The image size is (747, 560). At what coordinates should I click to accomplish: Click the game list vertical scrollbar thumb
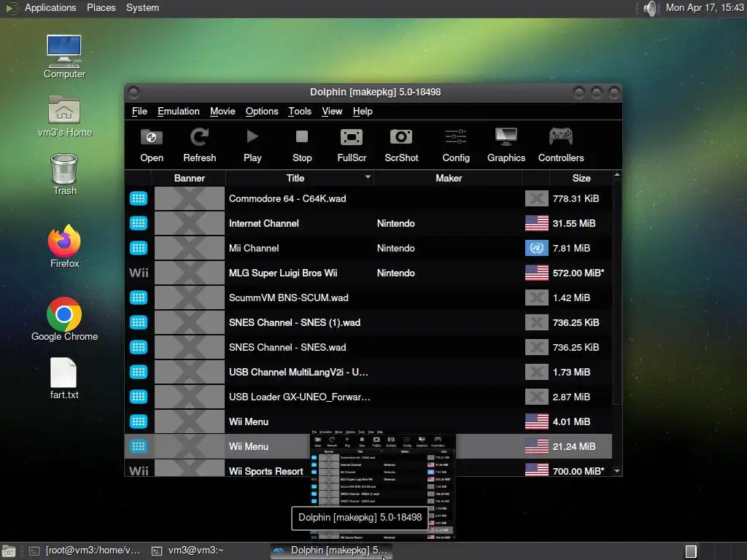point(617,292)
